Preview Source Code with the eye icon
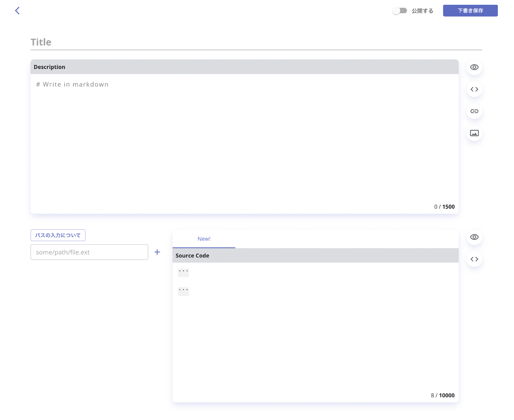 tap(474, 237)
